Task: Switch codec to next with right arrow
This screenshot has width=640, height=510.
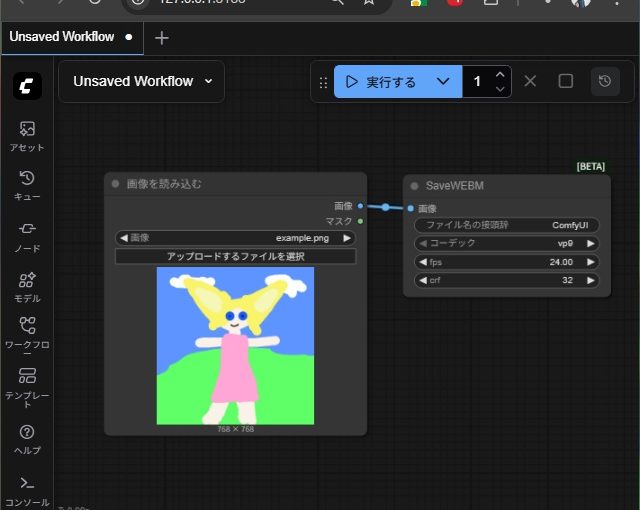Action: (x=591, y=244)
